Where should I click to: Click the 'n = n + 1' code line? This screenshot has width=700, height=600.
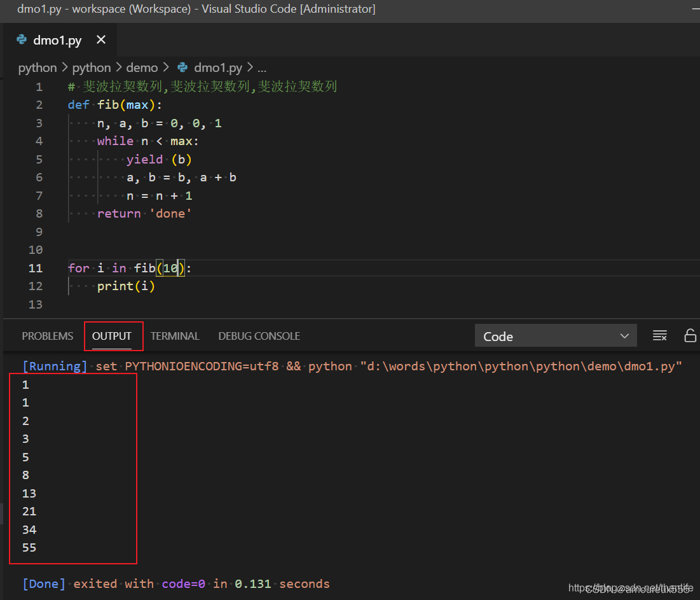point(160,196)
